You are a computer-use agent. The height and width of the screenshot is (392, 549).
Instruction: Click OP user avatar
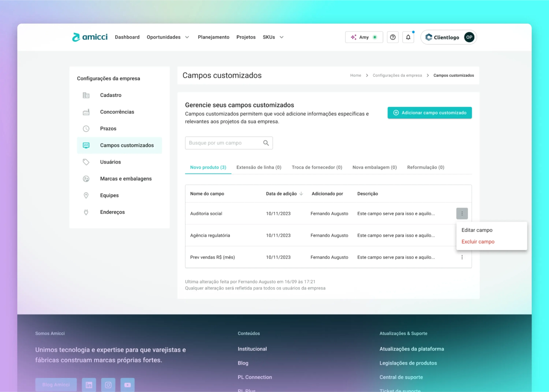click(x=469, y=37)
